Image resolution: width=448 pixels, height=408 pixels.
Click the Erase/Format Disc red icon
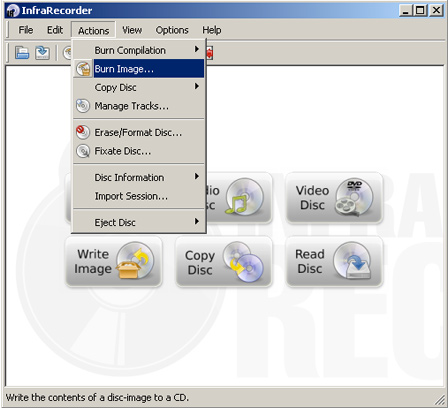(83, 132)
